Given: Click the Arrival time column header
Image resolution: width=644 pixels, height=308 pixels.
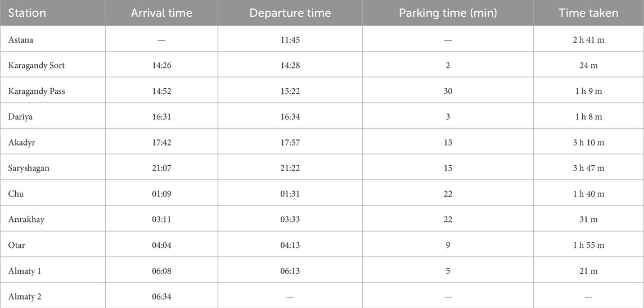Looking at the screenshot, I should coord(161,13).
